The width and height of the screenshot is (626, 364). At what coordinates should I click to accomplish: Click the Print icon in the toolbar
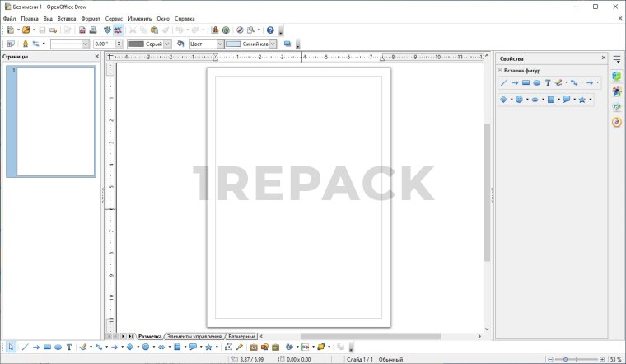pyautogui.click(x=93, y=30)
